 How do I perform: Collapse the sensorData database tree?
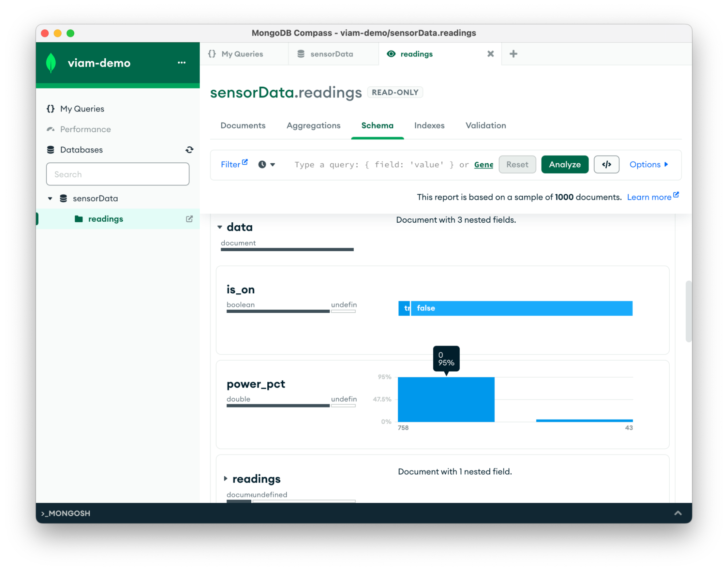point(50,198)
